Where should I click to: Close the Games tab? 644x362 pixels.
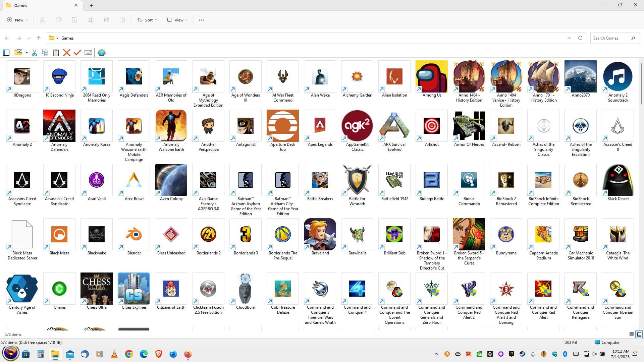[x=76, y=5]
